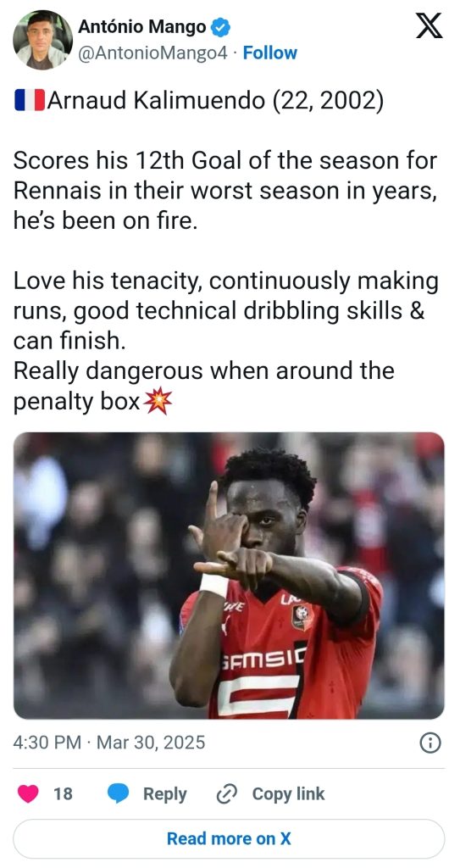Open the 4:30 PM time stamp

click(x=47, y=743)
